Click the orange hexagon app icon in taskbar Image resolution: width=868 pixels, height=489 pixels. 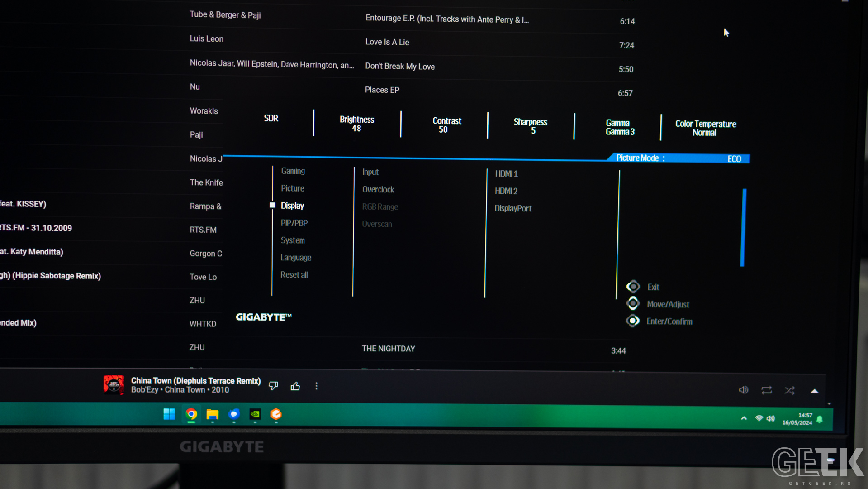click(276, 414)
